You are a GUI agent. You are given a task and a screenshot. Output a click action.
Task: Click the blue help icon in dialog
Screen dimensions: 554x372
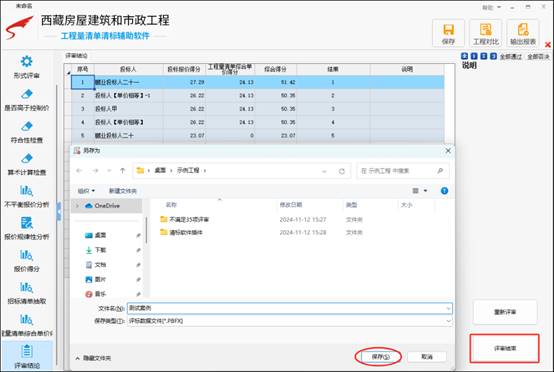point(444,191)
